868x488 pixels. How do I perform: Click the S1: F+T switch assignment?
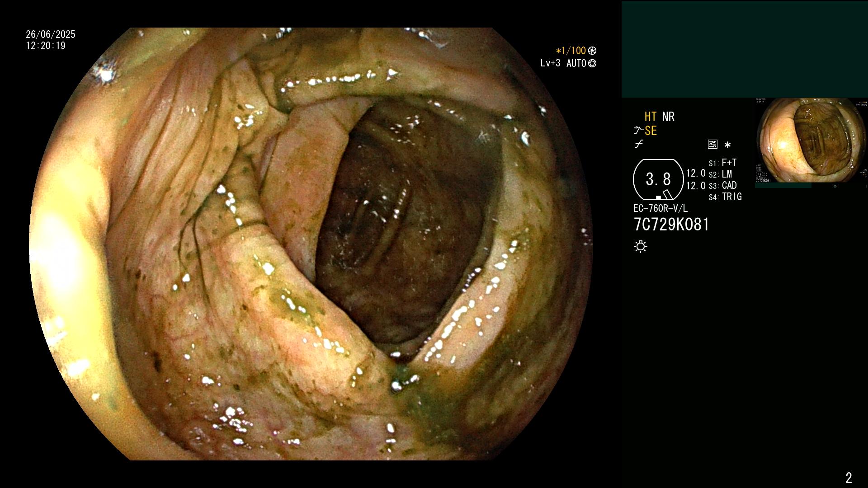click(x=722, y=163)
